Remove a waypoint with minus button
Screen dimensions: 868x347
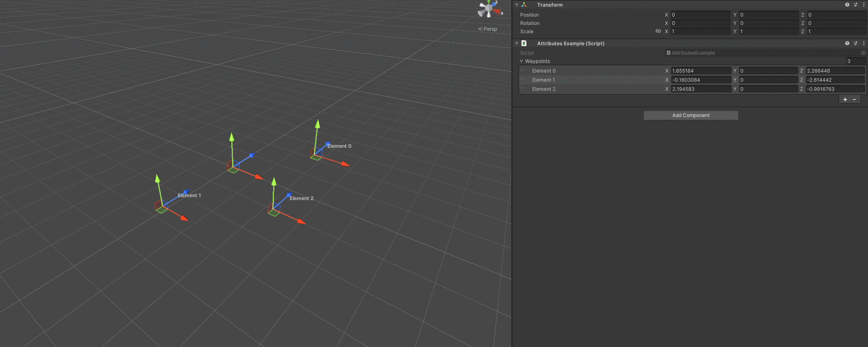[854, 100]
